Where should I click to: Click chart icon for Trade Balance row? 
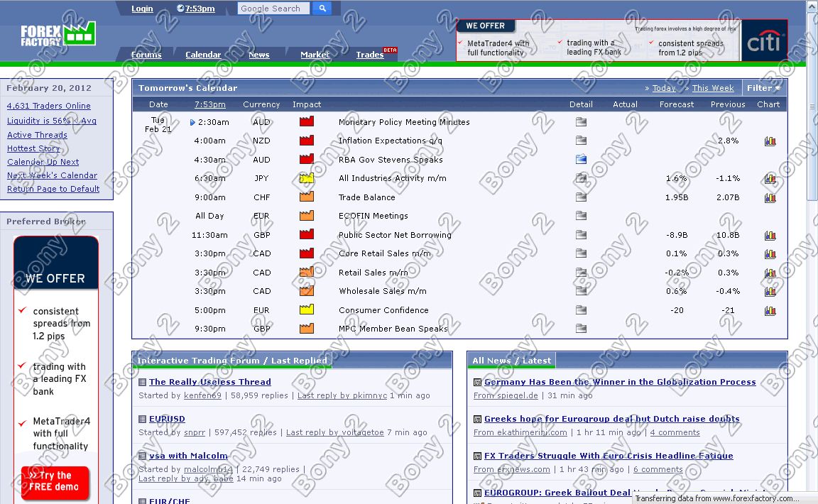[770, 197]
